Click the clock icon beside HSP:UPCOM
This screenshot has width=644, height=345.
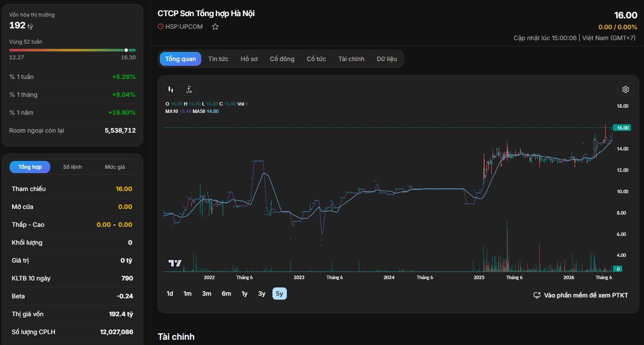(161, 27)
